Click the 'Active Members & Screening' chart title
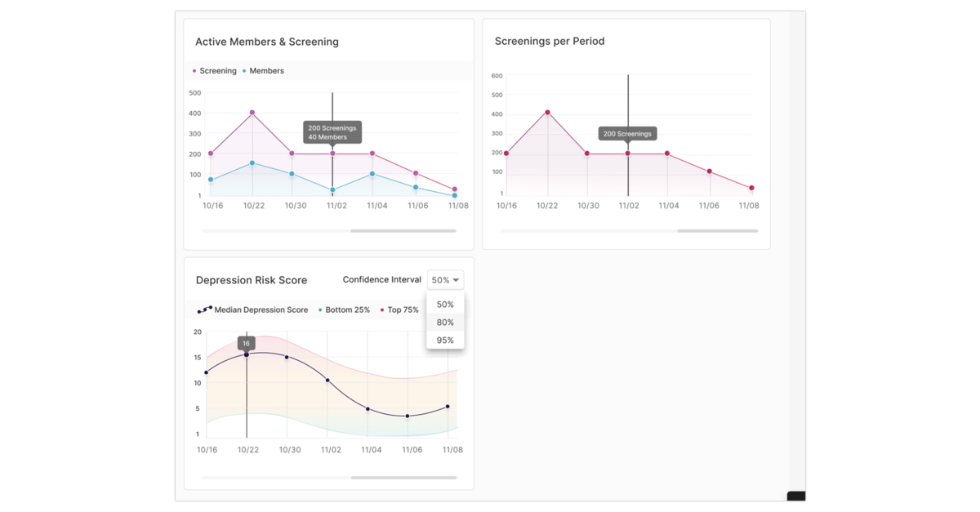This screenshot has width=980, height=512. tap(268, 41)
